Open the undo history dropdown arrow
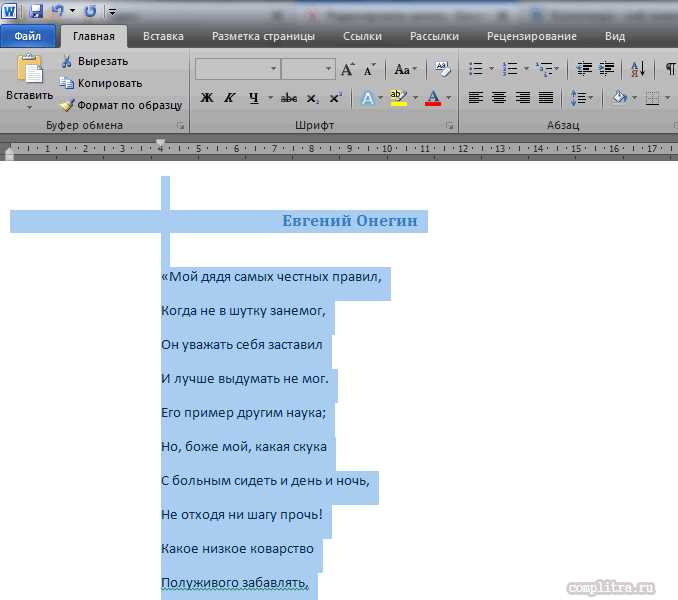The height and width of the screenshot is (600, 678). click(72, 11)
